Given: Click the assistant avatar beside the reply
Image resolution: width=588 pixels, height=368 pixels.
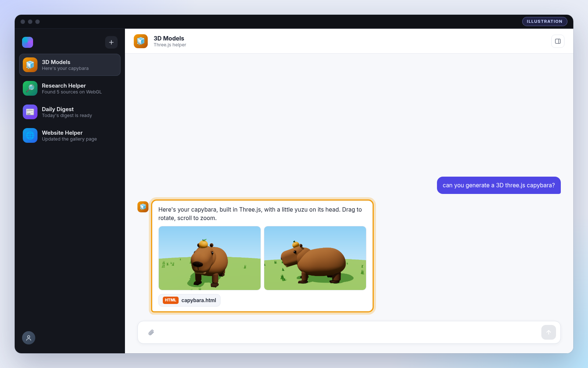Looking at the screenshot, I should click(143, 207).
